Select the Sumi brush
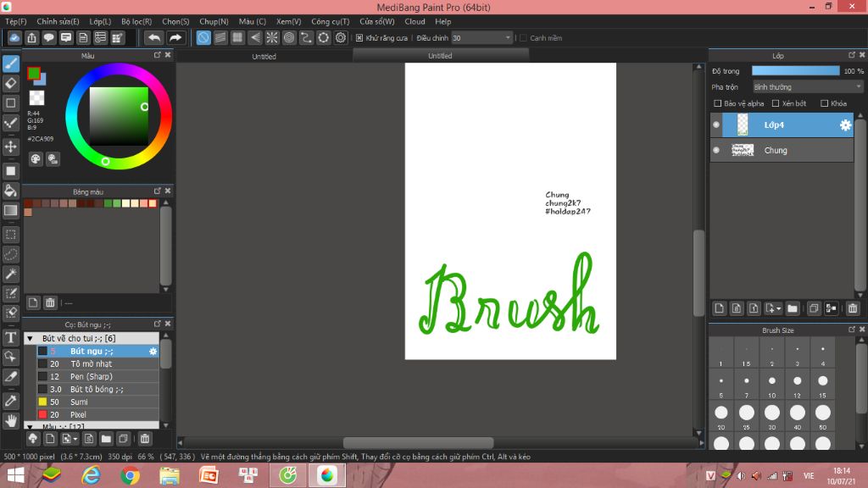The width and height of the screenshot is (868, 488). [98, 402]
